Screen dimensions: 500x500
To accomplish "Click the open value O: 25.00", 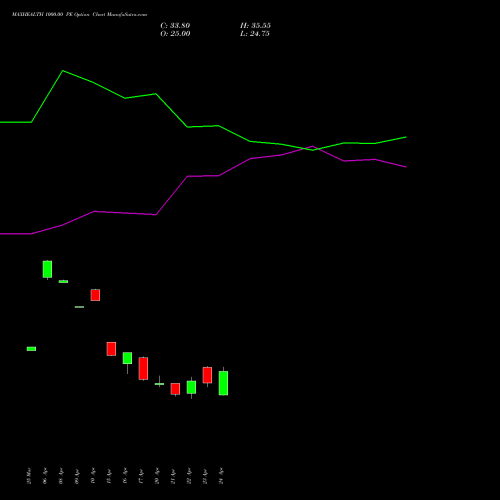I will (x=175, y=34).
